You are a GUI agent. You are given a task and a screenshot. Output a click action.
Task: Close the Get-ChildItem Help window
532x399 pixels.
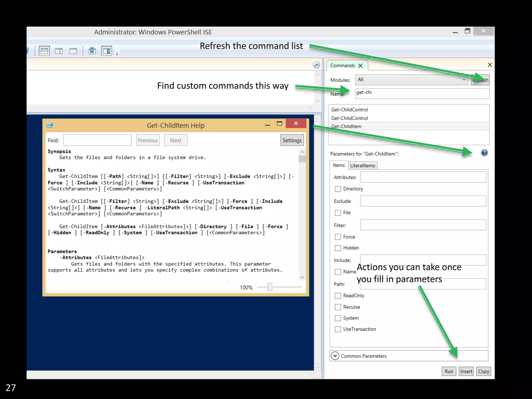(x=296, y=123)
